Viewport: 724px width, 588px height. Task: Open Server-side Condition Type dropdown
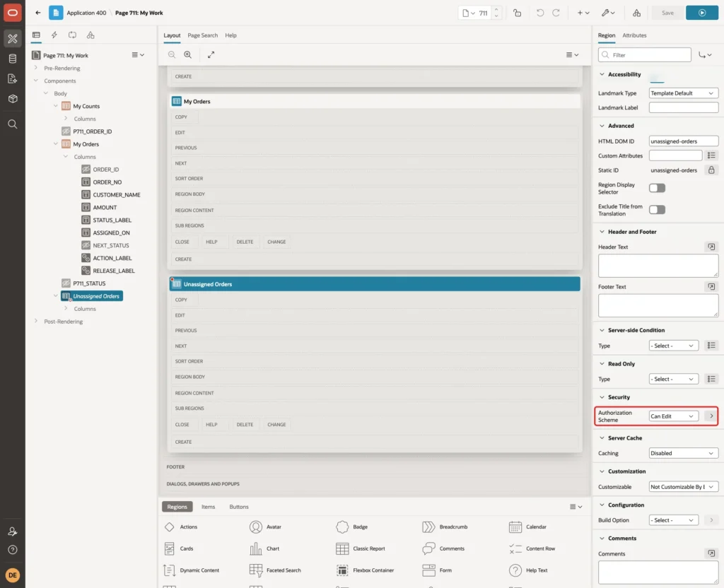[x=674, y=346]
